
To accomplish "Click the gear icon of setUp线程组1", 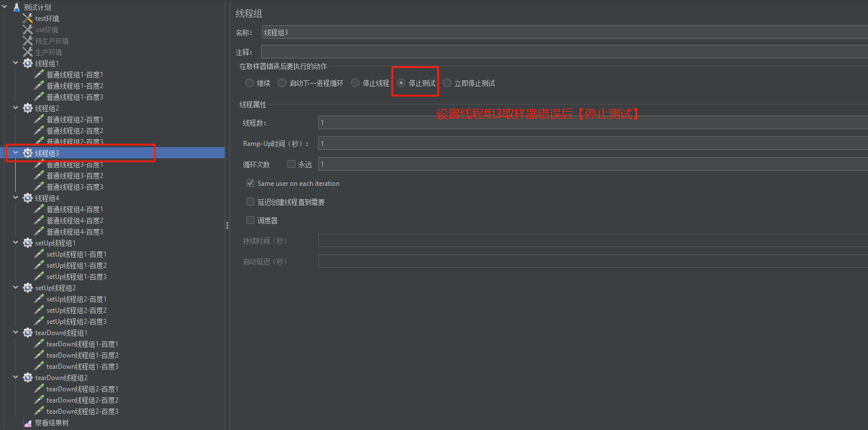I will tap(28, 243).
